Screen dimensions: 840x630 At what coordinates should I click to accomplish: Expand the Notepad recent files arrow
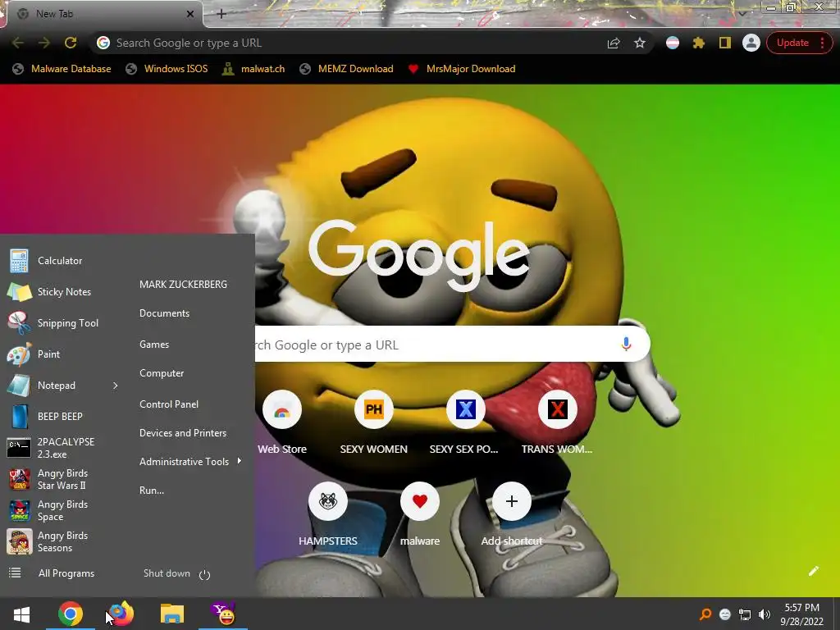[115, 386]
